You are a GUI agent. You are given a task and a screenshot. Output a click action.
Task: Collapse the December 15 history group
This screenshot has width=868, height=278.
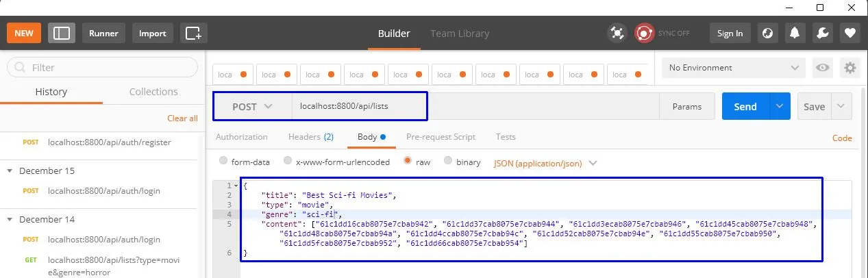point(10,170)
